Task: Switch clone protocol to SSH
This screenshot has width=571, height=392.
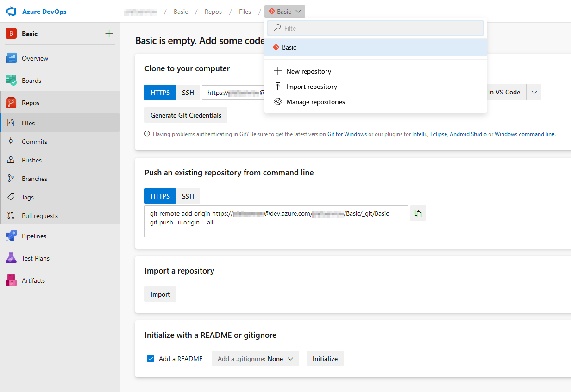Action: pos(188,92)
